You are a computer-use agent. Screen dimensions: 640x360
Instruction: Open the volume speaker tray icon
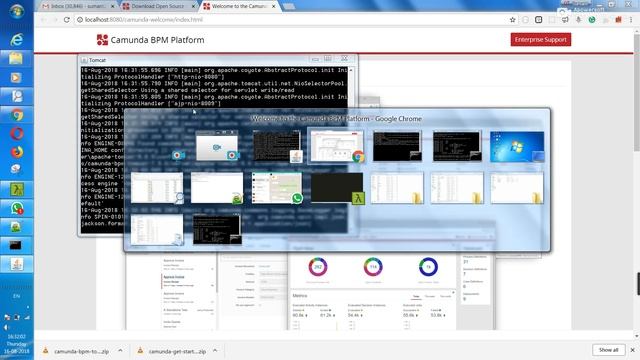[x=6, y=327]
